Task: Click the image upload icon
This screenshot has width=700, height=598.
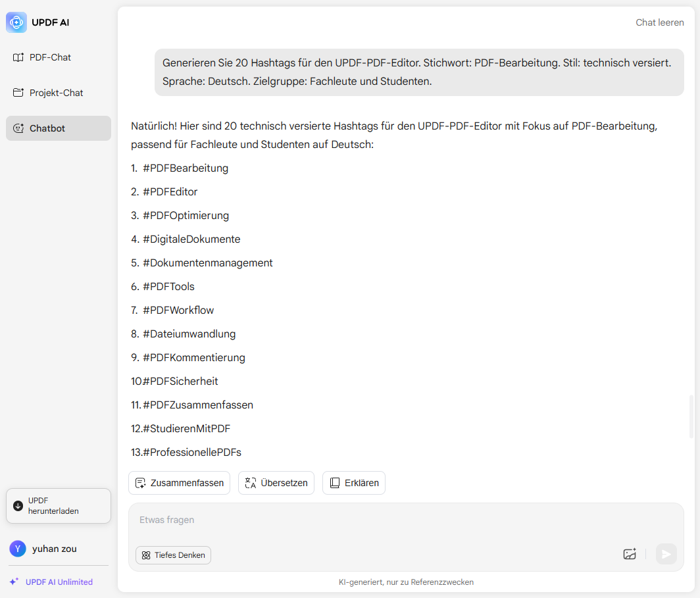Action: (x=630, y=555)
